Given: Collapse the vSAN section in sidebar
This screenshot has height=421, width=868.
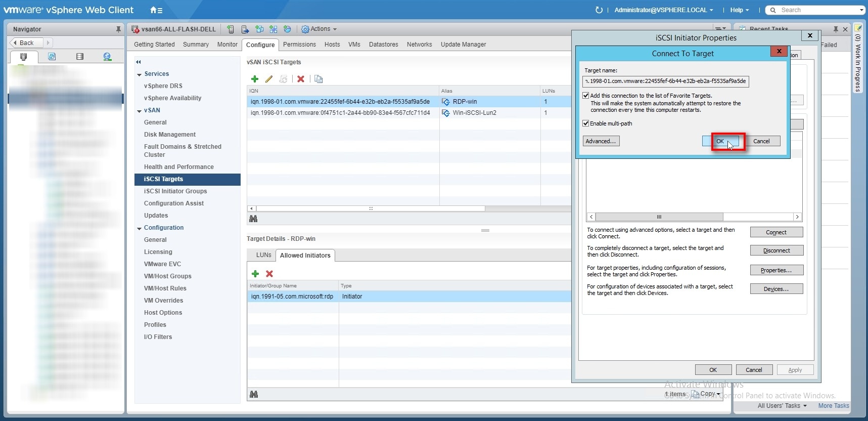Looking at the screenshot, I should [139, 111].
